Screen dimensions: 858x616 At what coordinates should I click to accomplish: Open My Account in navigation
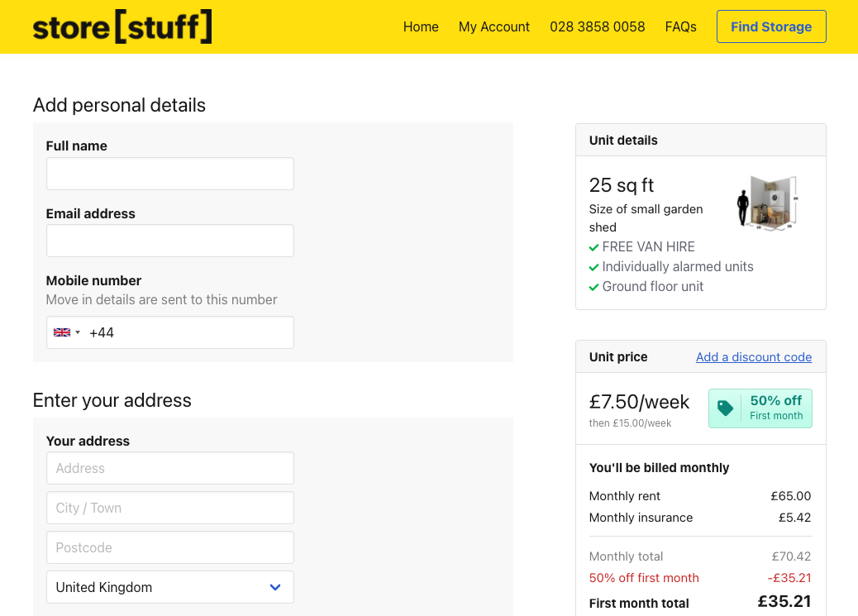pos(494,26)
